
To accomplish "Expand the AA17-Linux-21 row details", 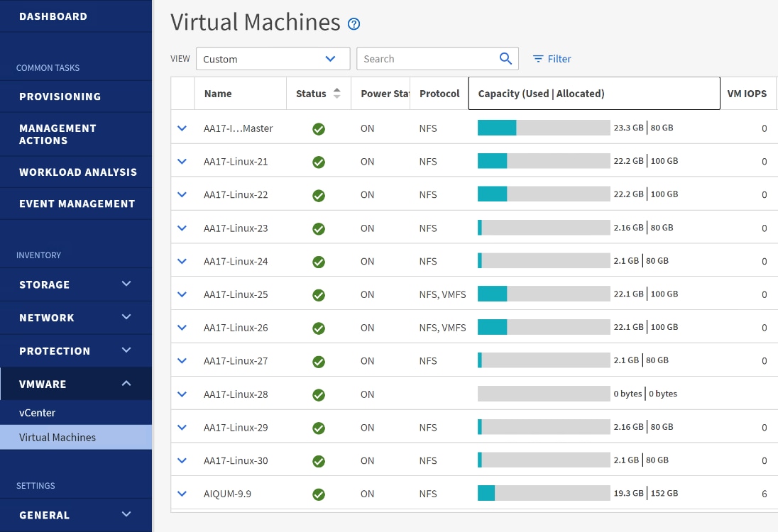I will coord(182,162).
